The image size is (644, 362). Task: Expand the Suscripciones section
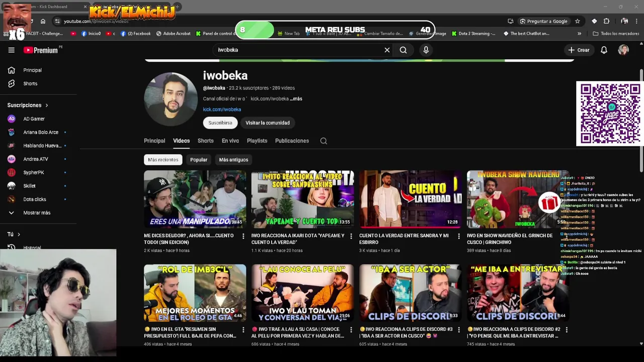[x=28, y=105]
